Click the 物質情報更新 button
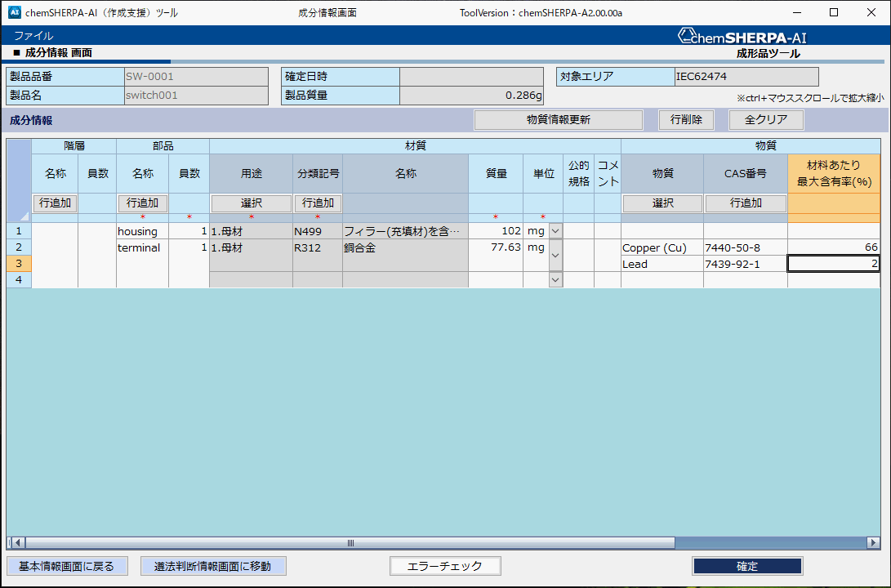The height and width of the screenshot is (588, 891). point(558,119)
